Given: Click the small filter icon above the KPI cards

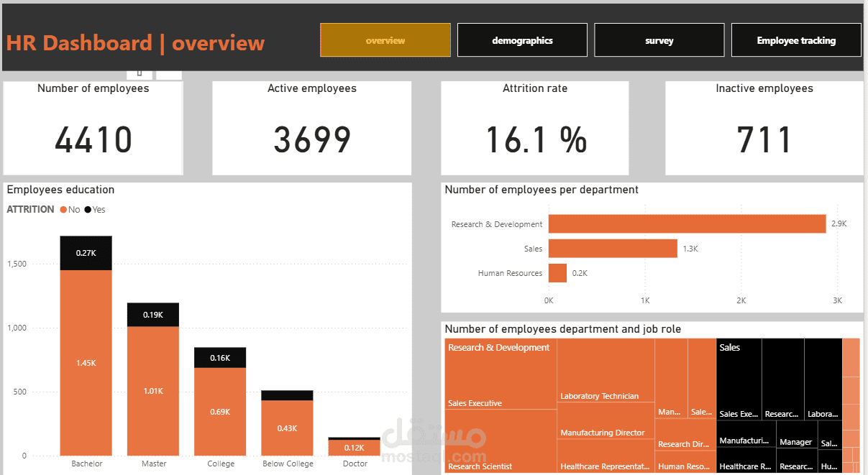Looking at the screenshot, I should (140, 72).
